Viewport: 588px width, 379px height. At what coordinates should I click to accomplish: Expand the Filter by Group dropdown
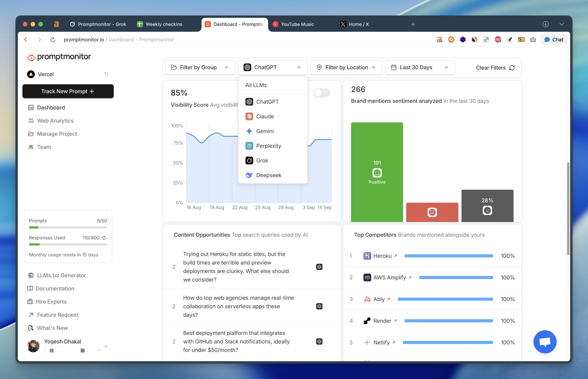200,67
